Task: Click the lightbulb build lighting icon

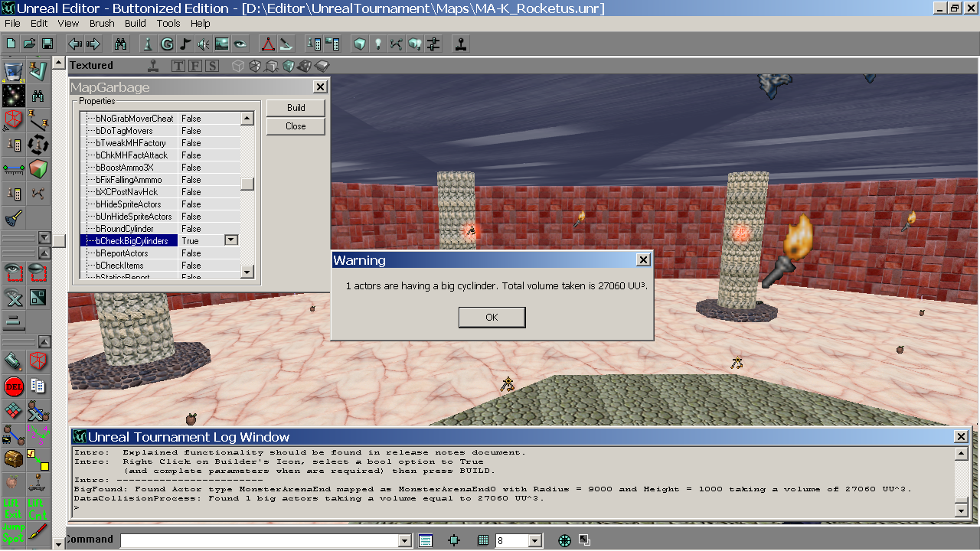Action: (377, 44)
